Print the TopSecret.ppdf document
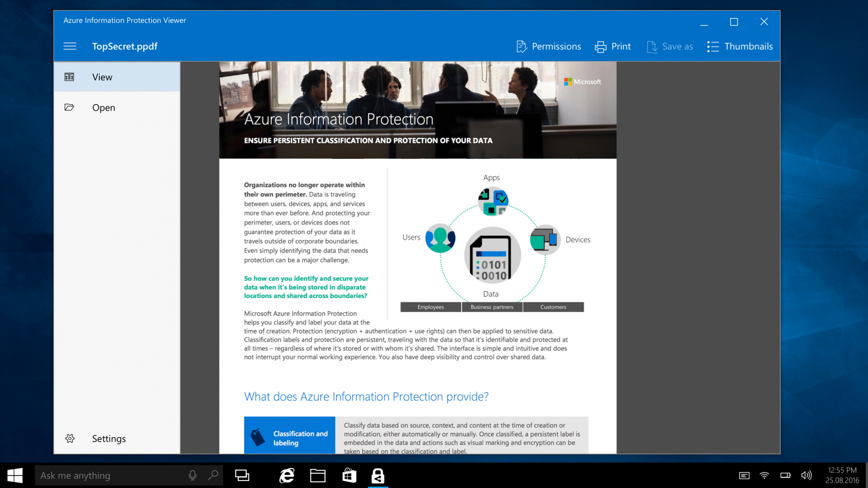The height and width of the screenshot is (488, 868). click(613, 47)
